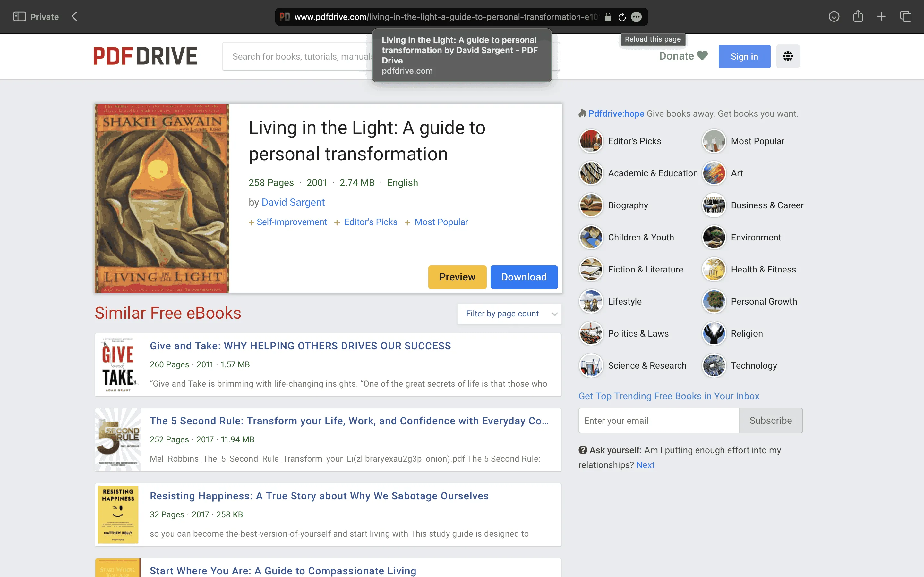Click the download icon in browser toolbar

click(x=834, y=17)
